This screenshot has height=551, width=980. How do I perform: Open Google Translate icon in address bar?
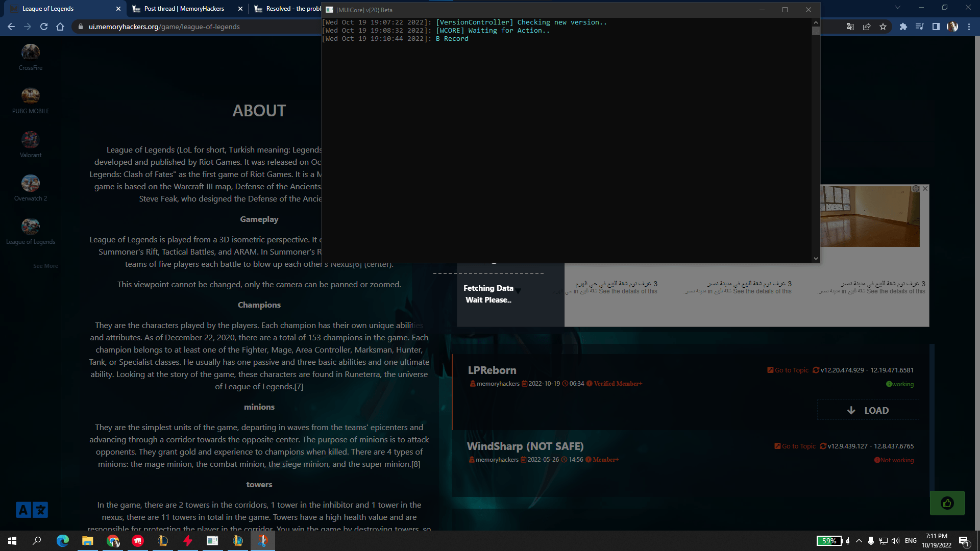(850, 27)
